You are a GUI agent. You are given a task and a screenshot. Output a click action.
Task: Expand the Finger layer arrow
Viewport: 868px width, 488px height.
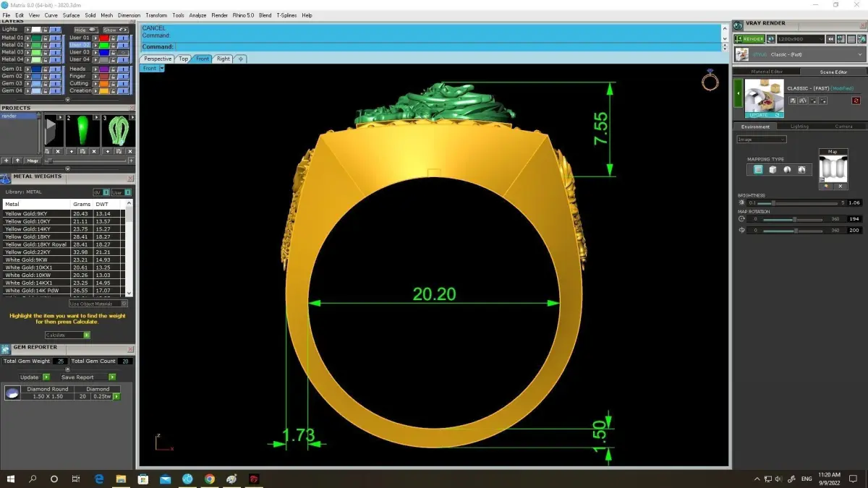pos(95,77)
